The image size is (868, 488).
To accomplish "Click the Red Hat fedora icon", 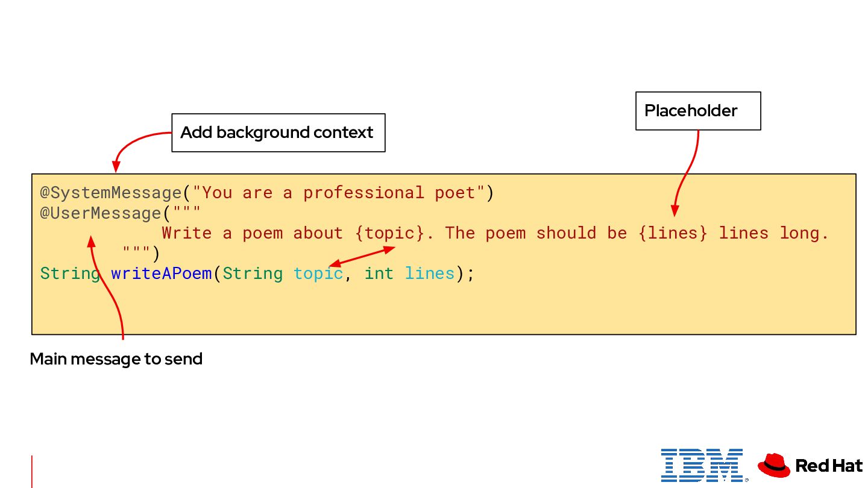I will point(773,465).
